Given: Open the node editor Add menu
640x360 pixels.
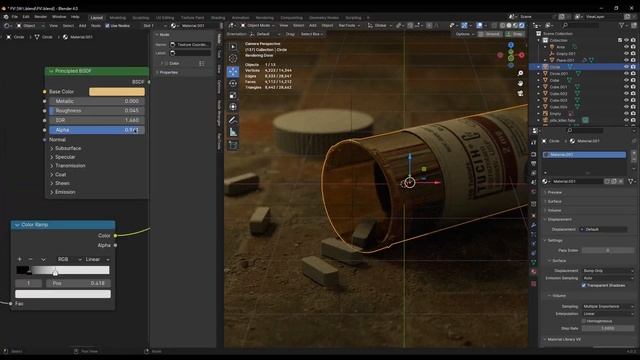Looking at the screenshot, I should [x=82, y=26].
